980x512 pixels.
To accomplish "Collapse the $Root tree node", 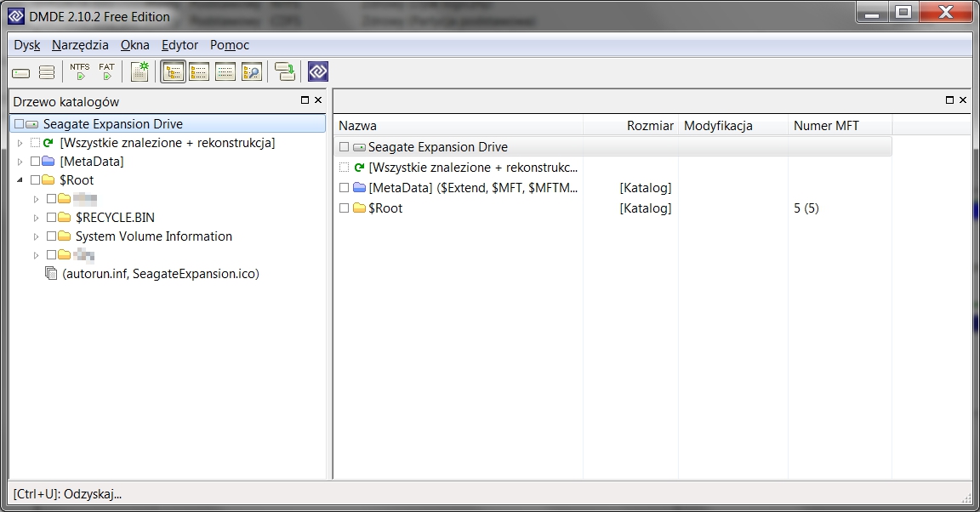I will [x=20, y=180].
